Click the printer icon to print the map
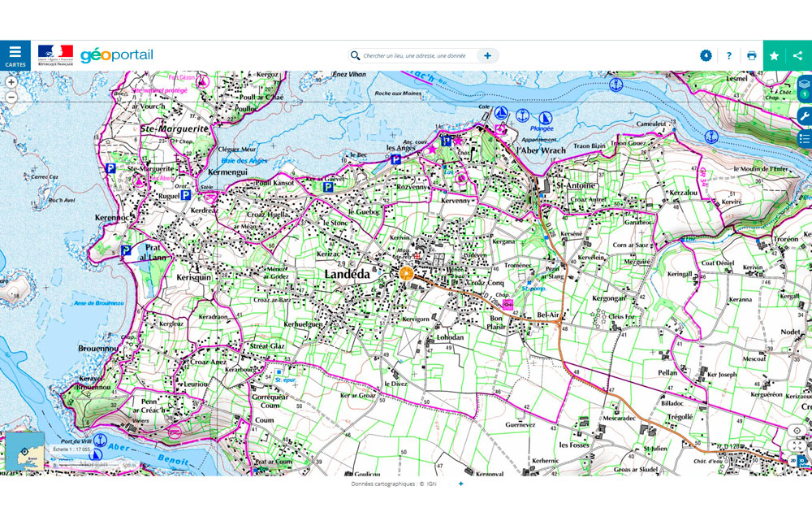812x508 pixels. click(x=751, y=55)
